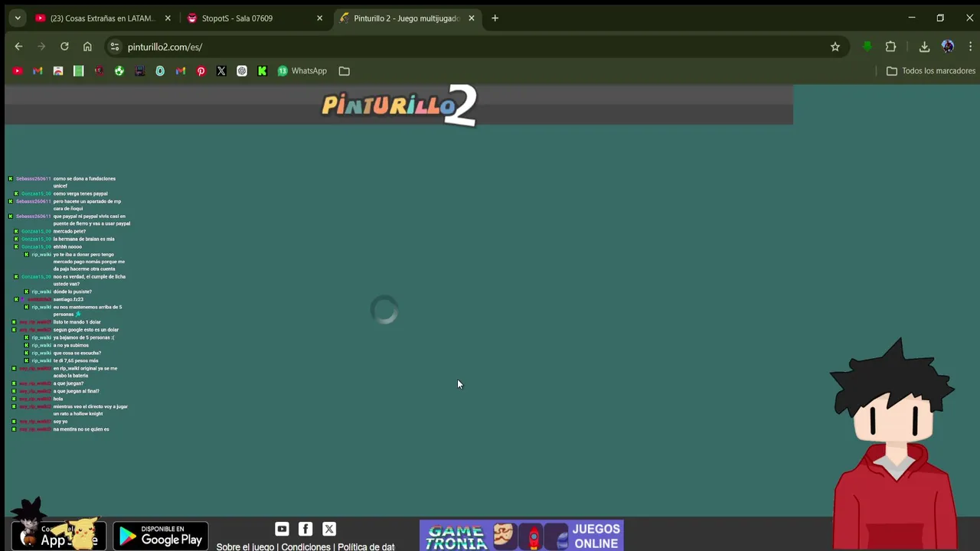980x551 pixels.
Task: Open the Condiciones link
Action: click(305, 546)
